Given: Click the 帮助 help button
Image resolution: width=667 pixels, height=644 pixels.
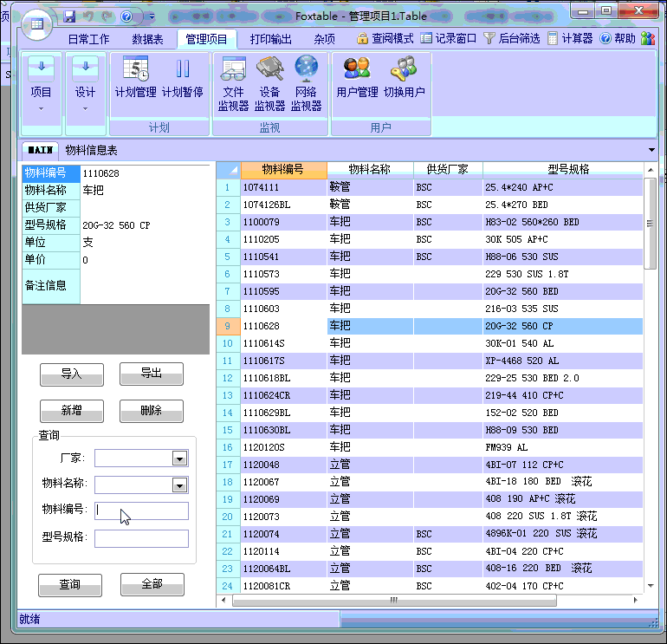Looking at the screenshot, I should click(618, 39).
